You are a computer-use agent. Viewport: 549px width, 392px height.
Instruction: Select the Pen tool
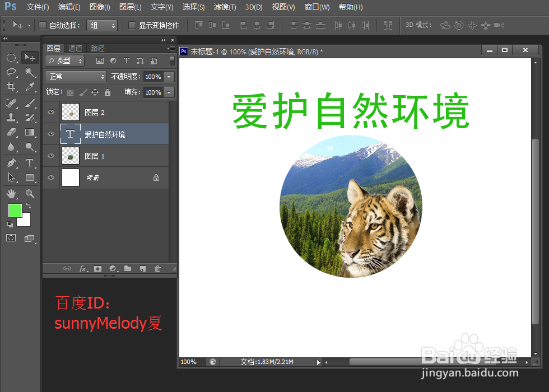click(11, 163)
